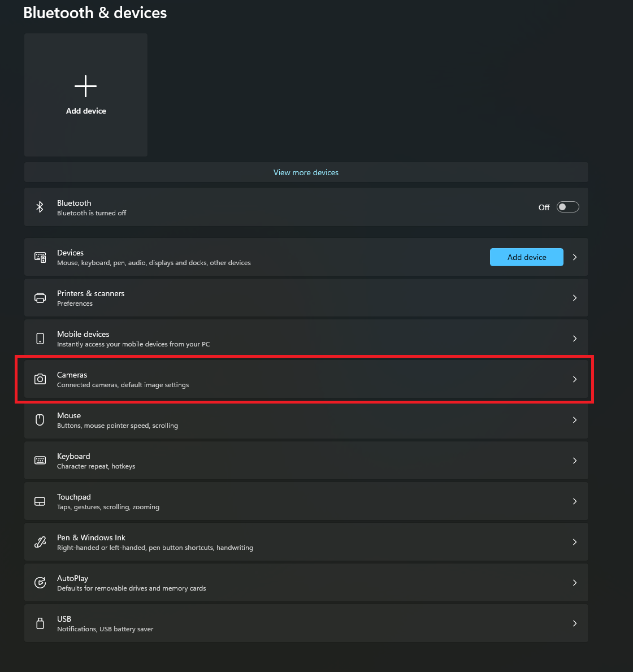The height and width of the screenshot is (672, 633).
Task: Click 'Preferences' under Printers & scanners
Action: tap(75, 304)
